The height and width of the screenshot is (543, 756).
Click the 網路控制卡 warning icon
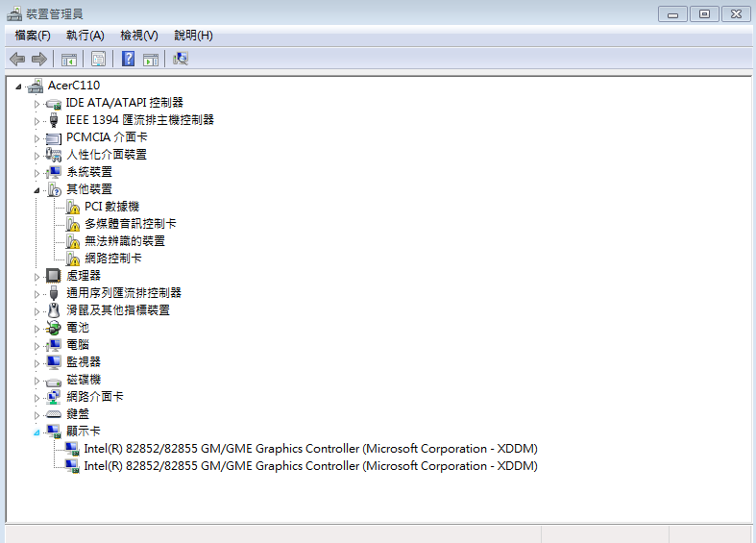click(x=73, y=259)
